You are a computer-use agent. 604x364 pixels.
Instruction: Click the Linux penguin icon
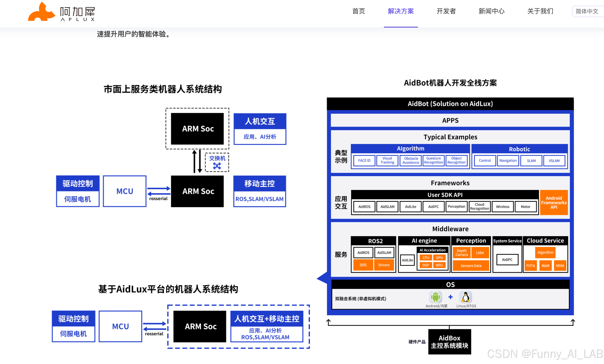coord(466,297)
